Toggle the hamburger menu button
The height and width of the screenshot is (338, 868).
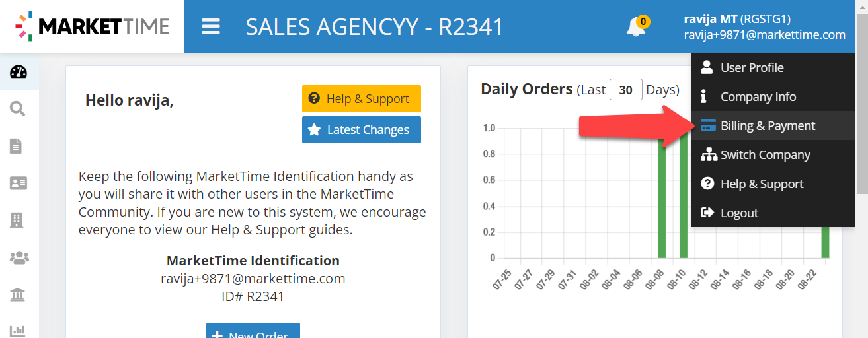pos(211,27)
